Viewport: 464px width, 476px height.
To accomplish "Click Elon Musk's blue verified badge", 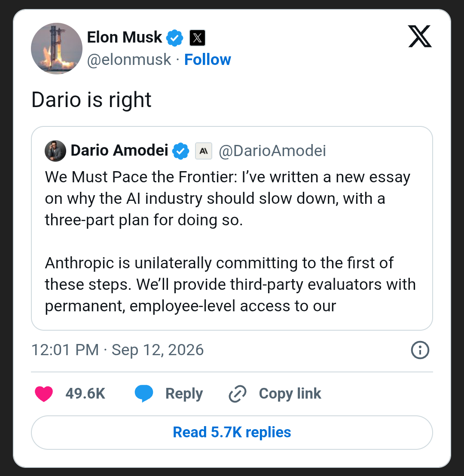I will 175,38.
